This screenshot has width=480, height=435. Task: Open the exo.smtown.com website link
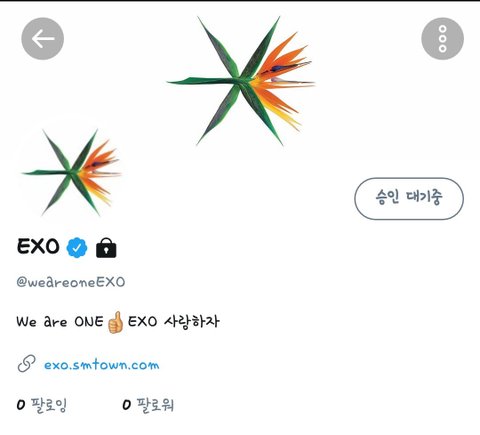[x=102, y=365]
